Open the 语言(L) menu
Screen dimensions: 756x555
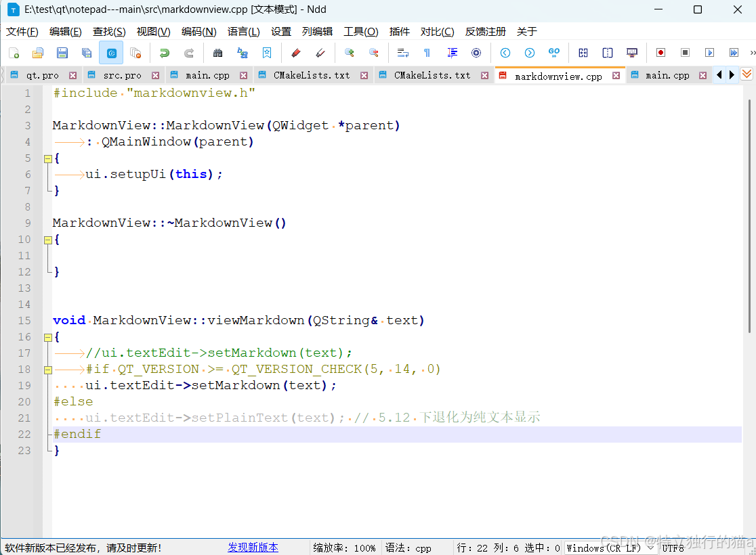[243, 32]
